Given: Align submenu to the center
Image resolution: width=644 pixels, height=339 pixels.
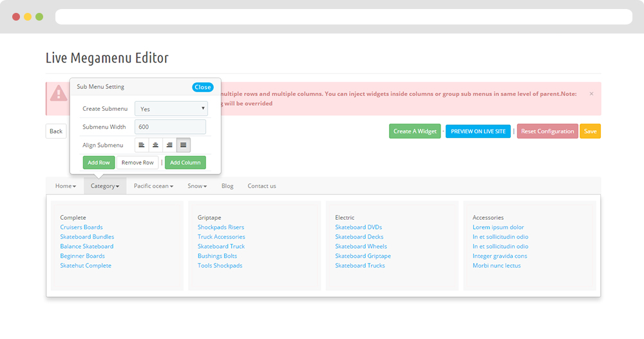Looking at the screenshot, I should point(155,145).
